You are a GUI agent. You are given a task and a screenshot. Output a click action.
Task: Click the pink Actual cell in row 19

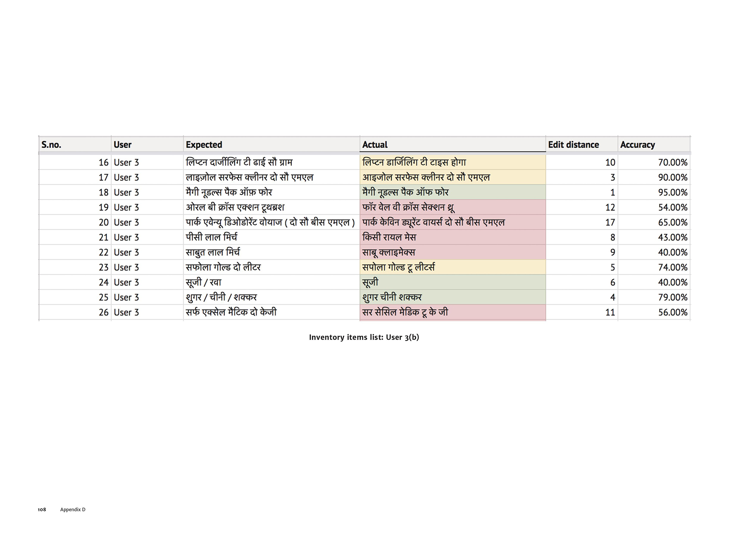(x=452, y=207)
